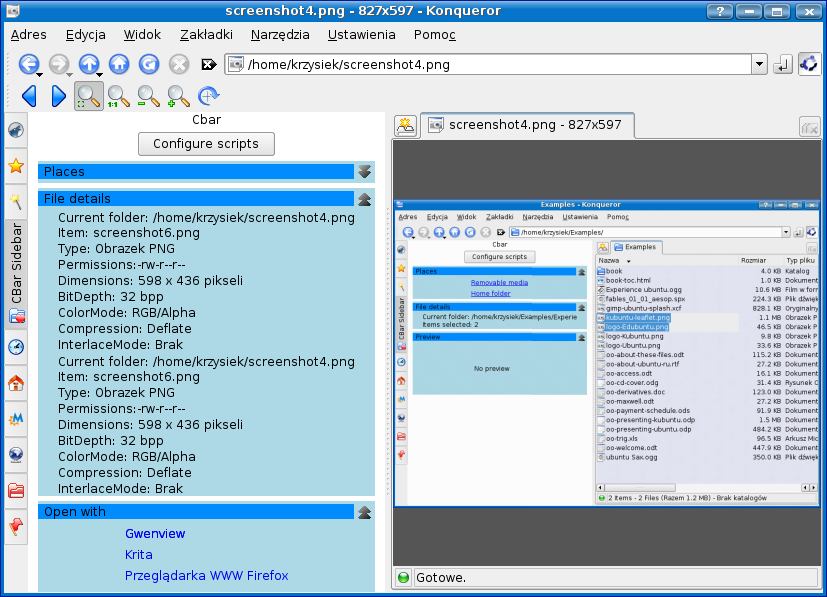Go up to the parent folder

(88, 65)
